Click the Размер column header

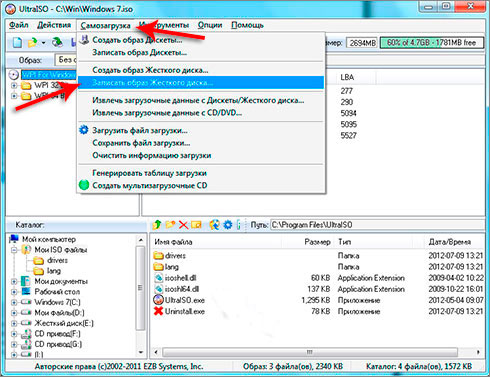click(x=317, y=242)
